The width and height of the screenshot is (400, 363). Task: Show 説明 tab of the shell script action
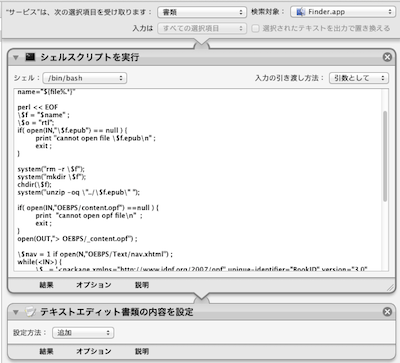(x=142, y=285)
